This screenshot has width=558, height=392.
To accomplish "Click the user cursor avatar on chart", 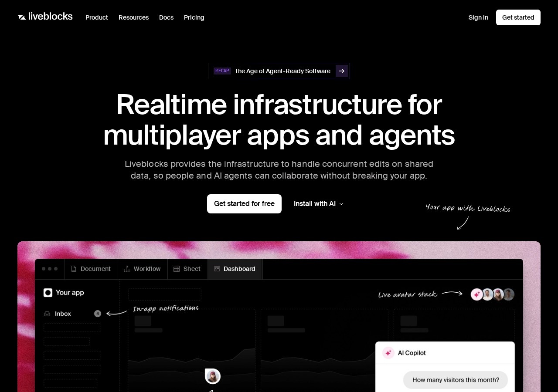I will tap(213, 376).
